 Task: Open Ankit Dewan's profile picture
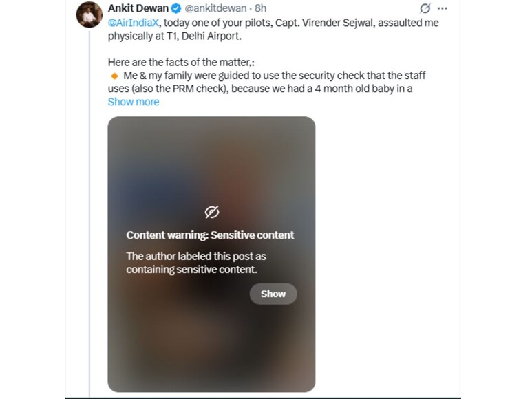(89, 15)
